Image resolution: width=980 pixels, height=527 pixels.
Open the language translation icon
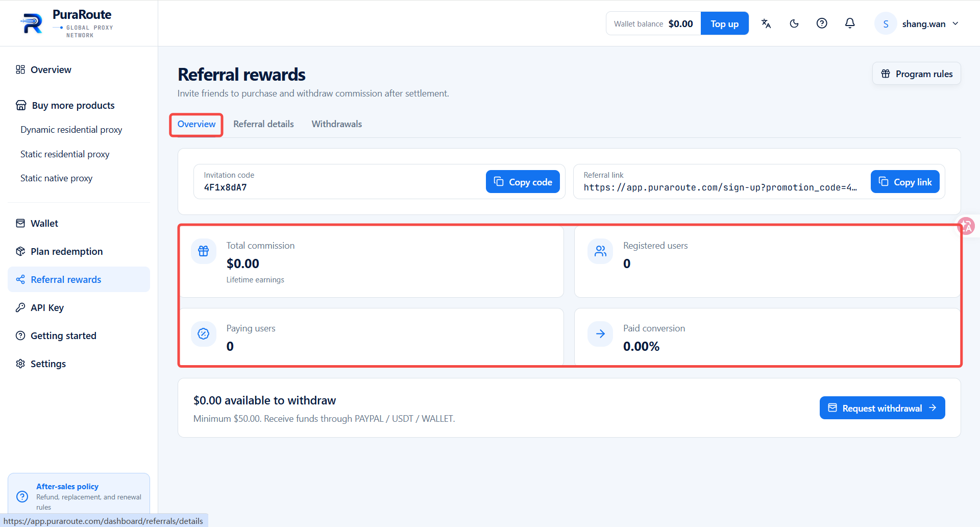766,23
